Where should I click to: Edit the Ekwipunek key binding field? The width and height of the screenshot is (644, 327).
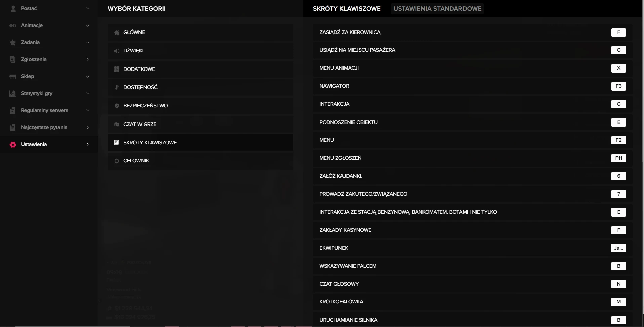(618, 248)
